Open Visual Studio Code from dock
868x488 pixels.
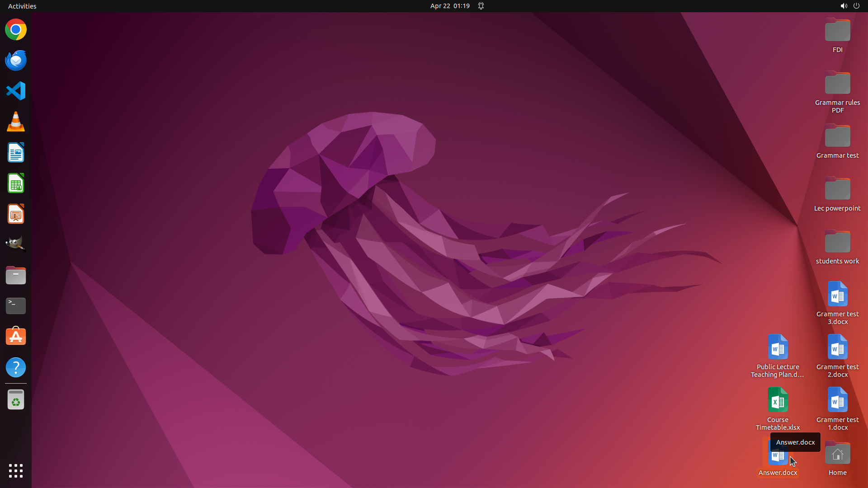click(16, 91)
